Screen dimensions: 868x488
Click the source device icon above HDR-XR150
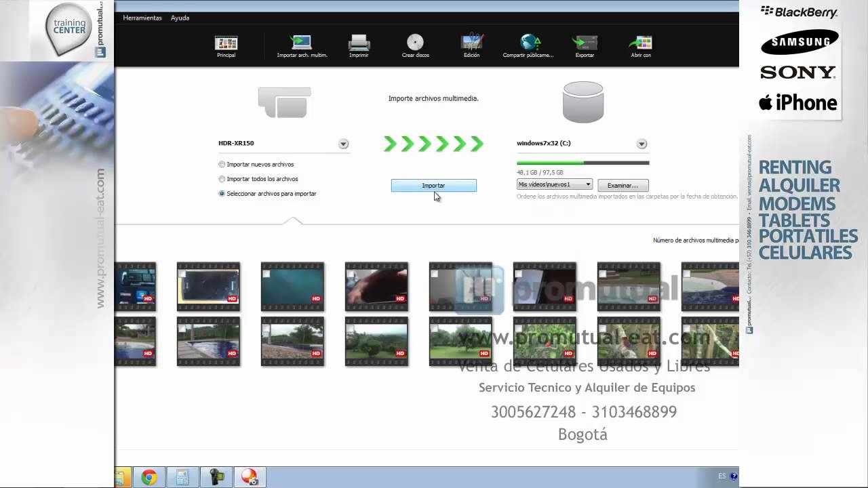pos(284,102)
